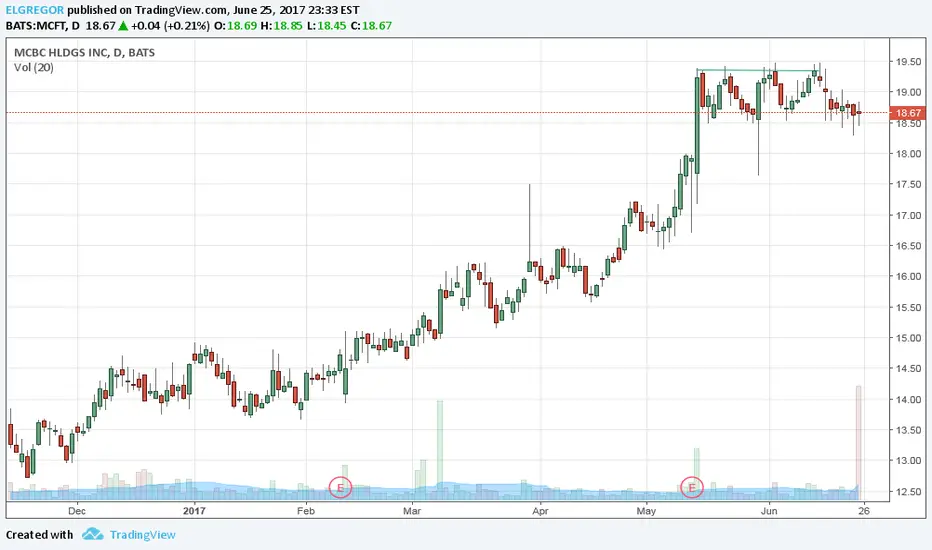Click the Feb date axis label

click(x=306, y=511)
